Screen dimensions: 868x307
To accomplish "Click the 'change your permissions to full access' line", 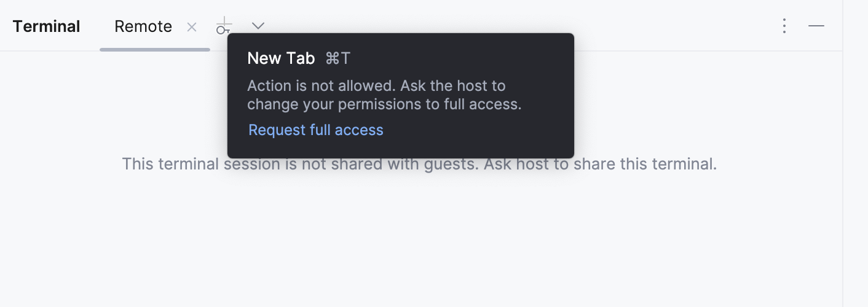I will [384, 104].
